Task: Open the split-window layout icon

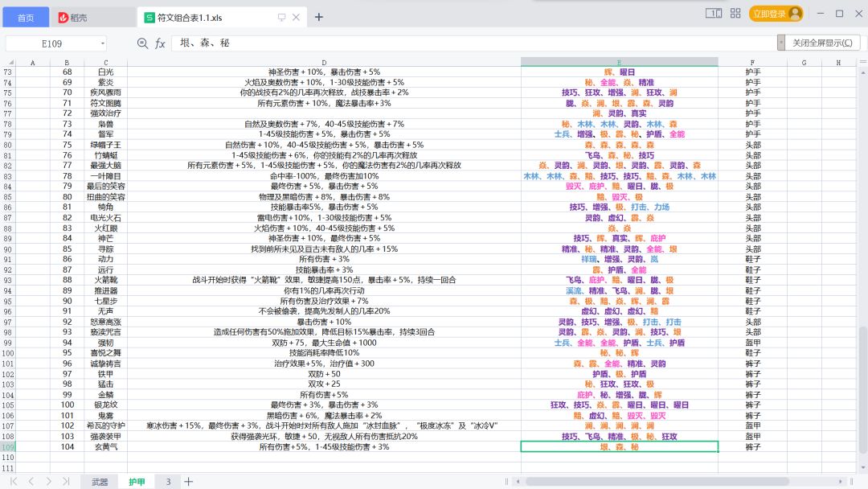Action: coord(714,14)
